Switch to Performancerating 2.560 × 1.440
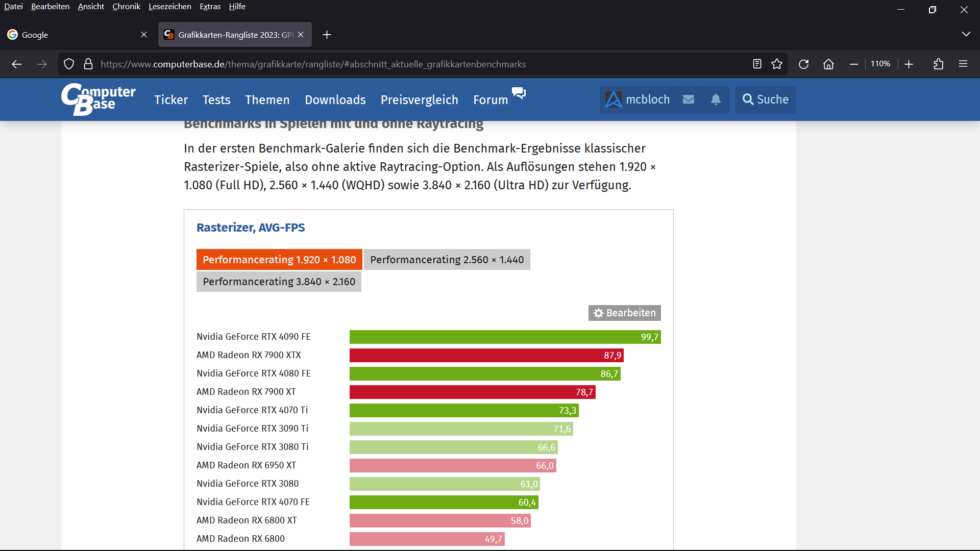Viewport: 980px width, 551px height. pos(447,259)
